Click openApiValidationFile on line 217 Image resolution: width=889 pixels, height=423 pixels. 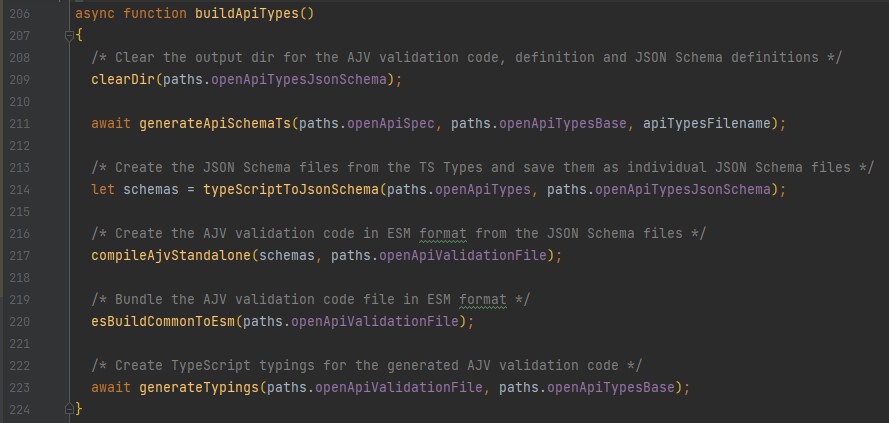click(463, 256)
